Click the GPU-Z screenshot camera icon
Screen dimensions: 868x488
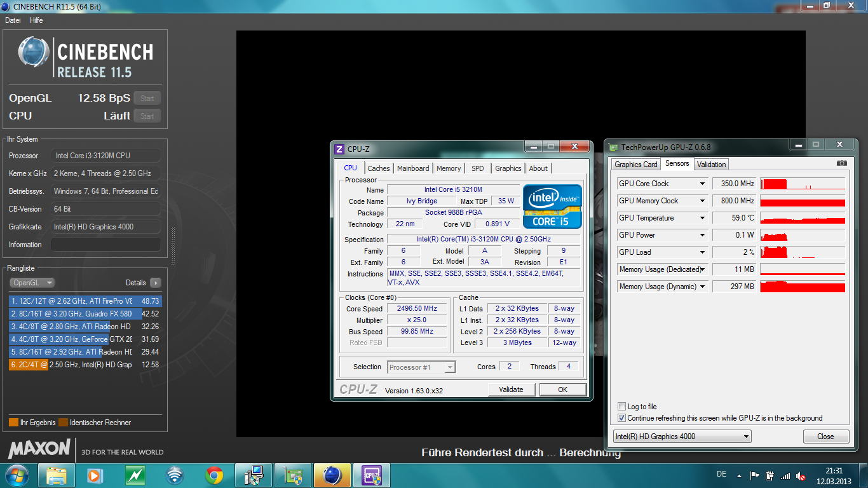[x=841, y=163]
